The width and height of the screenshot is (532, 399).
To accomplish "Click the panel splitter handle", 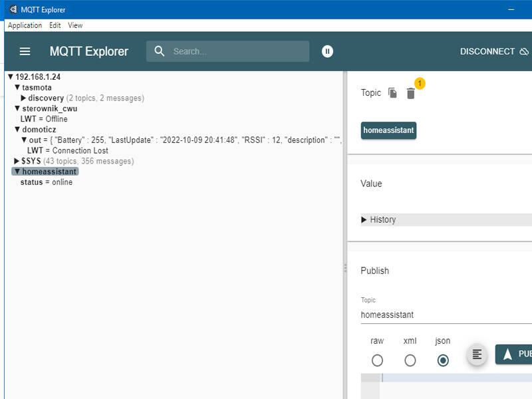I will (x=345, y=268).
